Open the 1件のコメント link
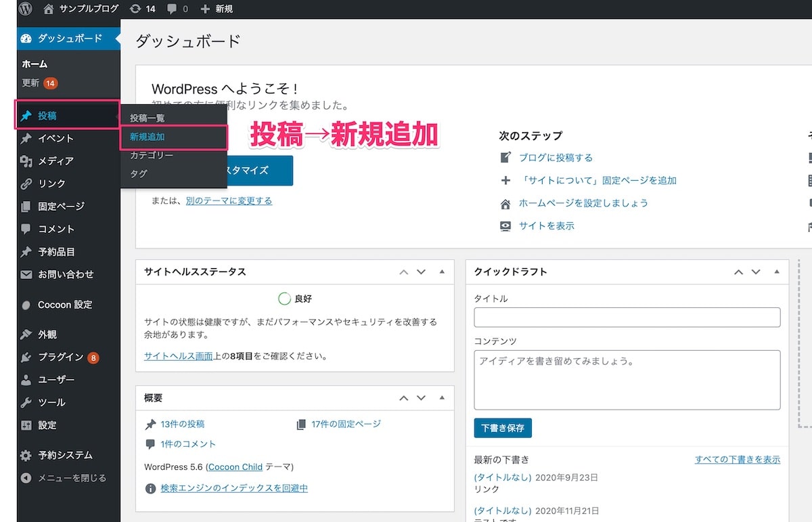812x522 pixels. (x=188, y=444)
